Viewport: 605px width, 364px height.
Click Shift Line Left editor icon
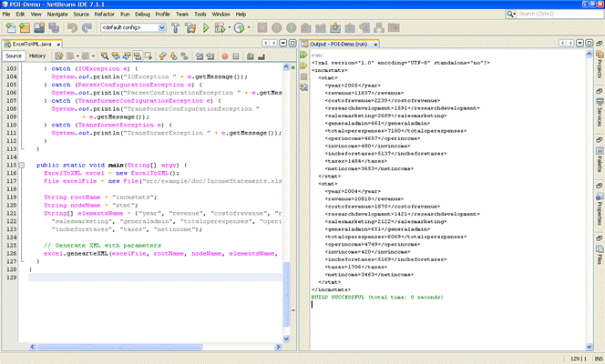pos(200,56)
